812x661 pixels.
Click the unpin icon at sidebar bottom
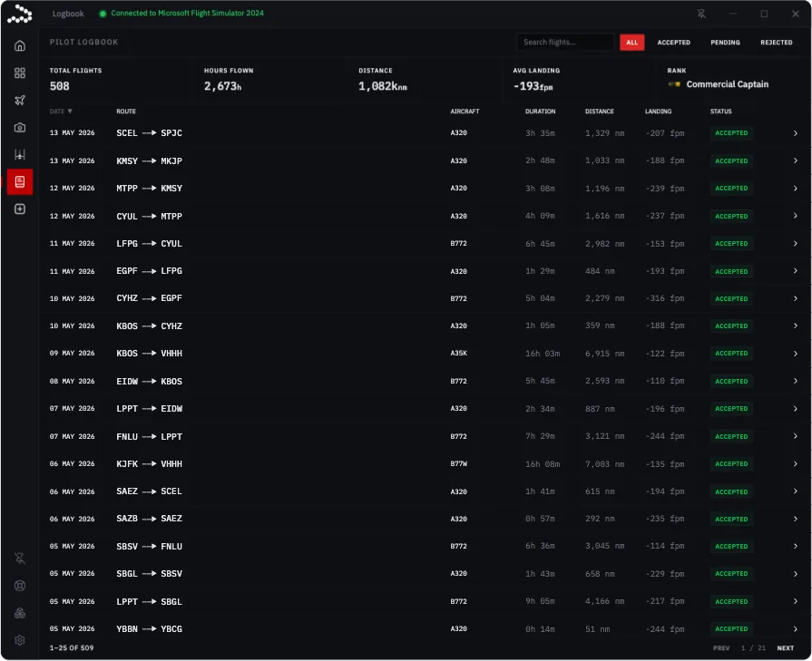(x=20, y=559)
